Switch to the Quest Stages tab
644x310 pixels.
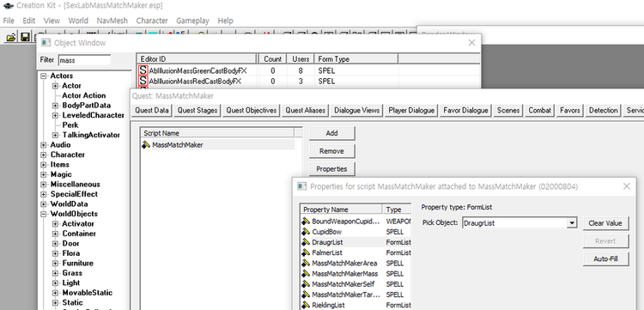point(197,110)
